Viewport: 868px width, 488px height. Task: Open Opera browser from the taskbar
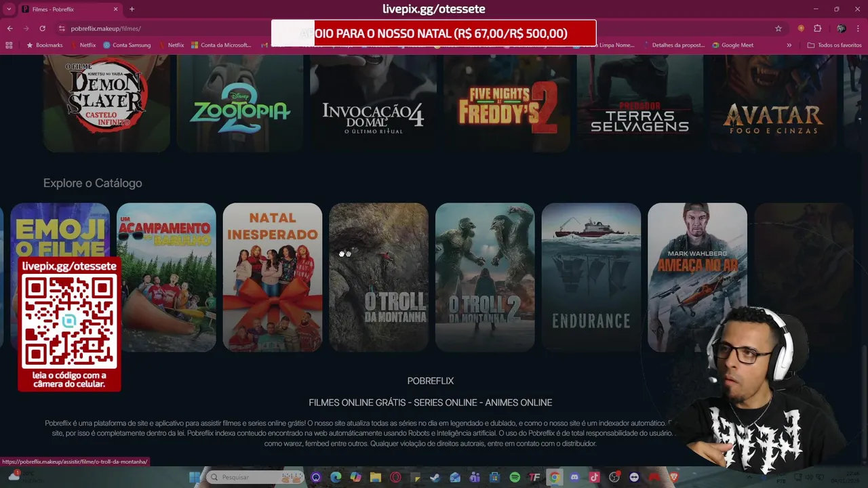tap(395, 477)
